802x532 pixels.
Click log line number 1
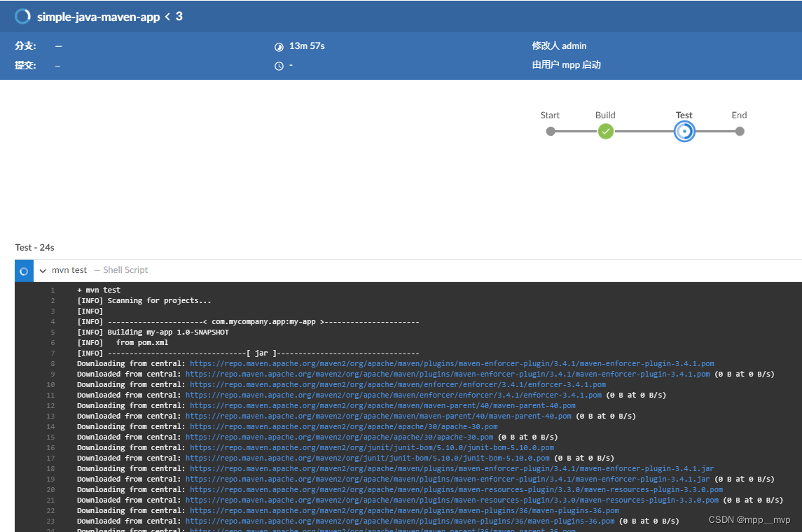click(53, 290)
